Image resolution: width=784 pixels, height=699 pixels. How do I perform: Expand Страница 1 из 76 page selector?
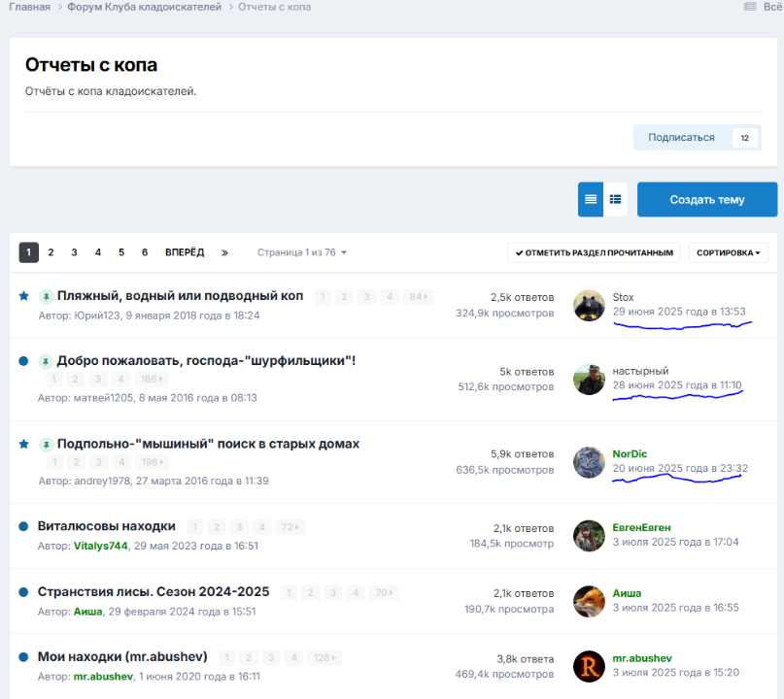coord(302,252)
